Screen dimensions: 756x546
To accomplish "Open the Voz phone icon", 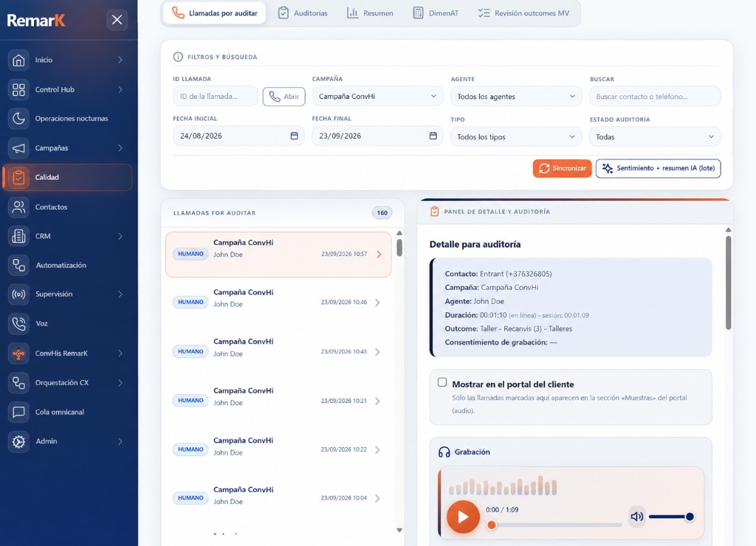I will point(18,323).
